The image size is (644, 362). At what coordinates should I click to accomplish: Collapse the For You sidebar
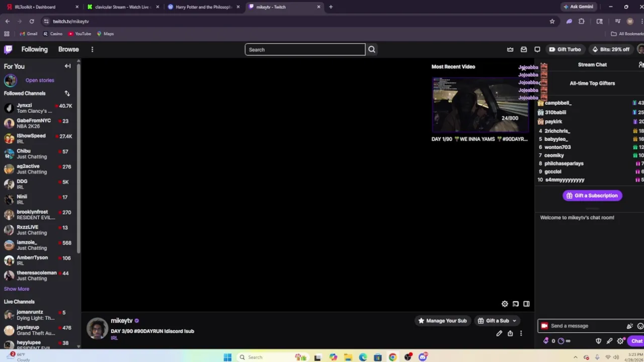67,66
